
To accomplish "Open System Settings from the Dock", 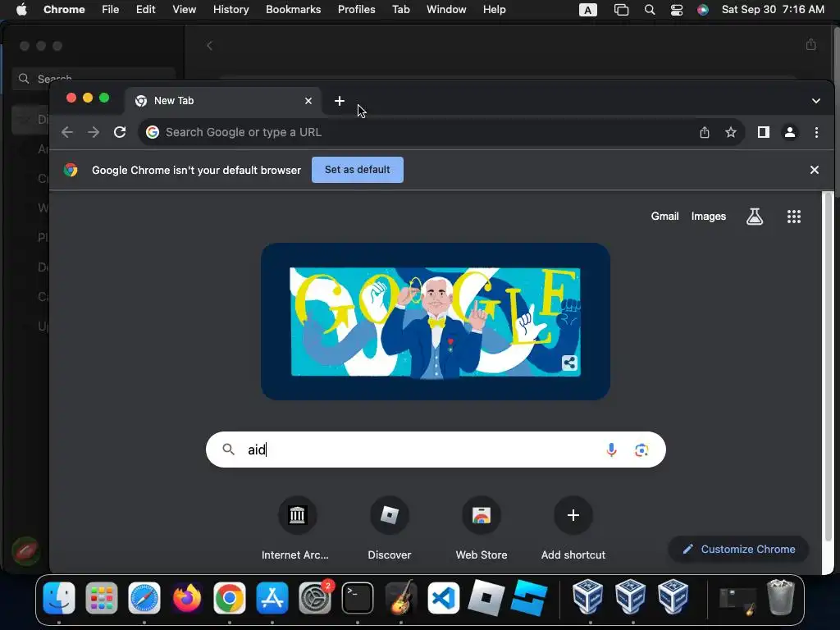I will [x=315, y=598].
